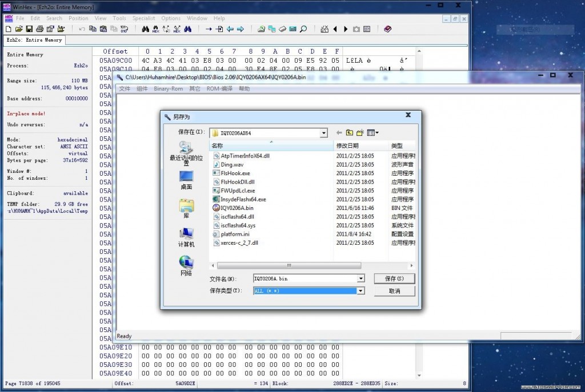Select FlsHookDll.dll file
This screenshot has height=392, width=585.
pos(234,182)
